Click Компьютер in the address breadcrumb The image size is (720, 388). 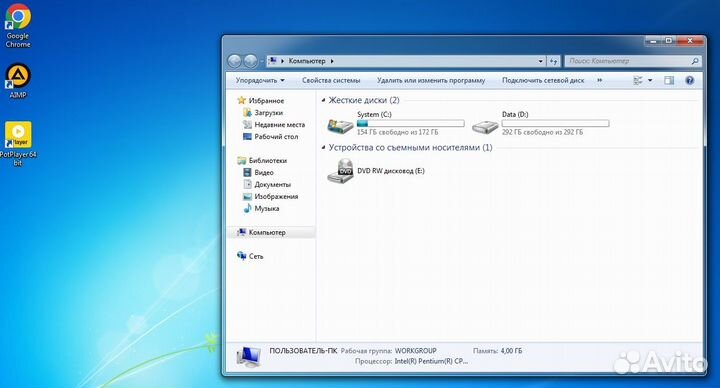[x=307, y=61]
